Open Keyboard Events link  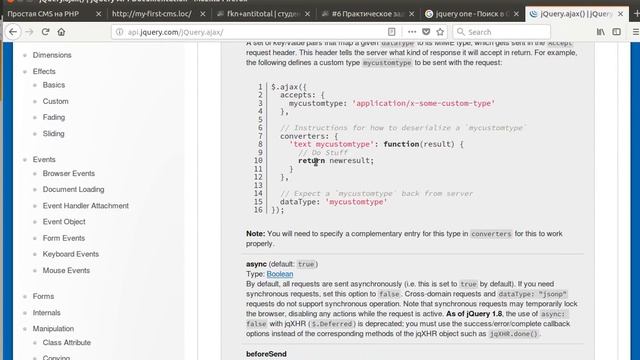tap(71, 254)
